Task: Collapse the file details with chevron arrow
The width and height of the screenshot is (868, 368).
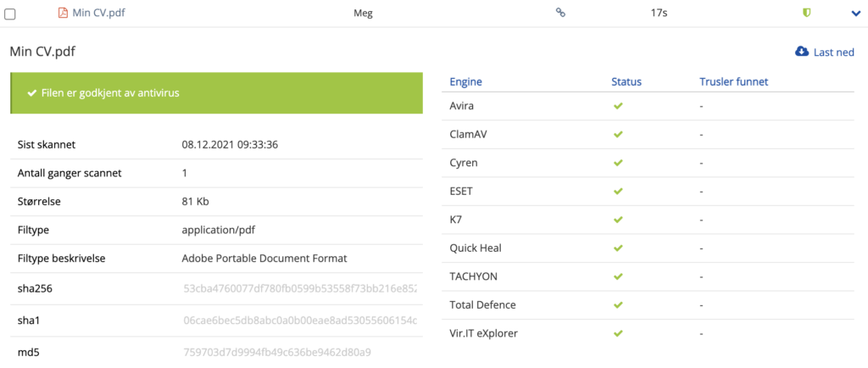Action: click(x=854, y=13)
